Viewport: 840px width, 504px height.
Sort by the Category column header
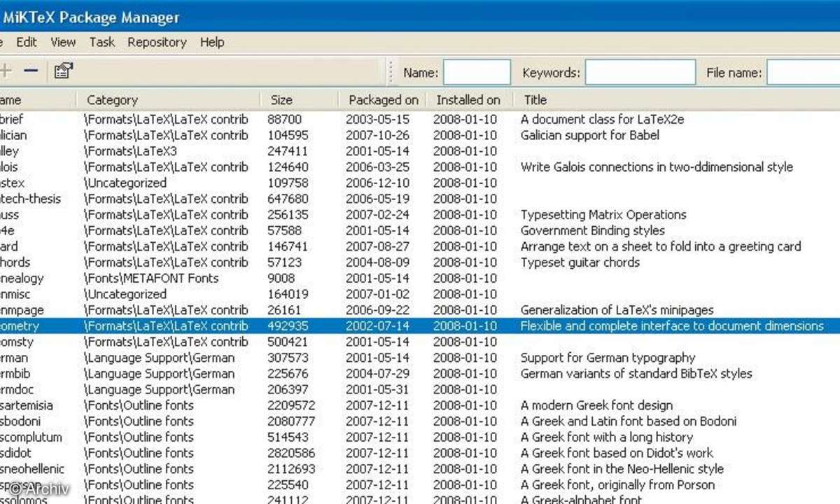[168, 100]
